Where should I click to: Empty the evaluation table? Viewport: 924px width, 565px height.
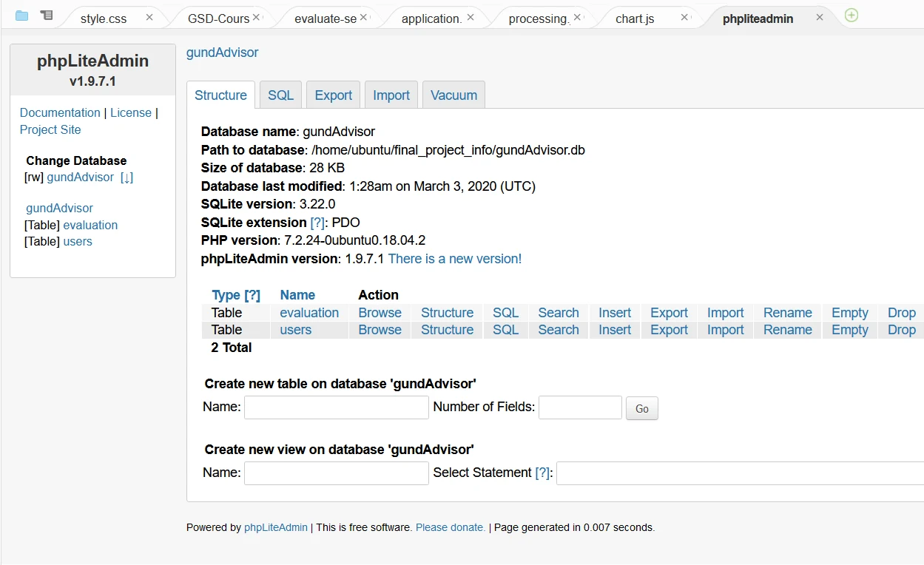pos(850,313)
